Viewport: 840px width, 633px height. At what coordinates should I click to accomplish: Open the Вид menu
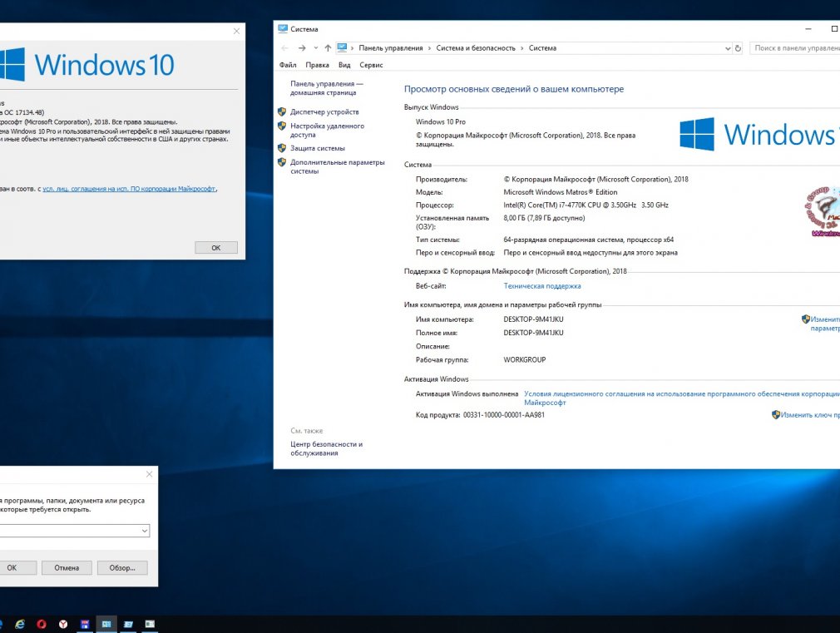click(x=344, y=65)
